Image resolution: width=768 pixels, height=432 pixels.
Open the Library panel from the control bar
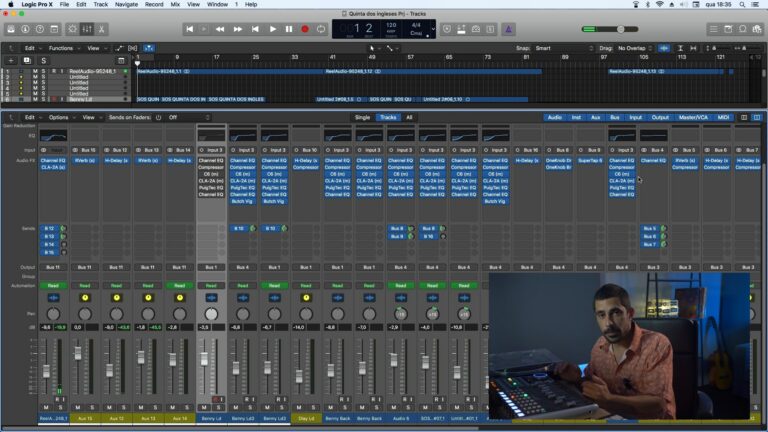click(x=11, y=29)
